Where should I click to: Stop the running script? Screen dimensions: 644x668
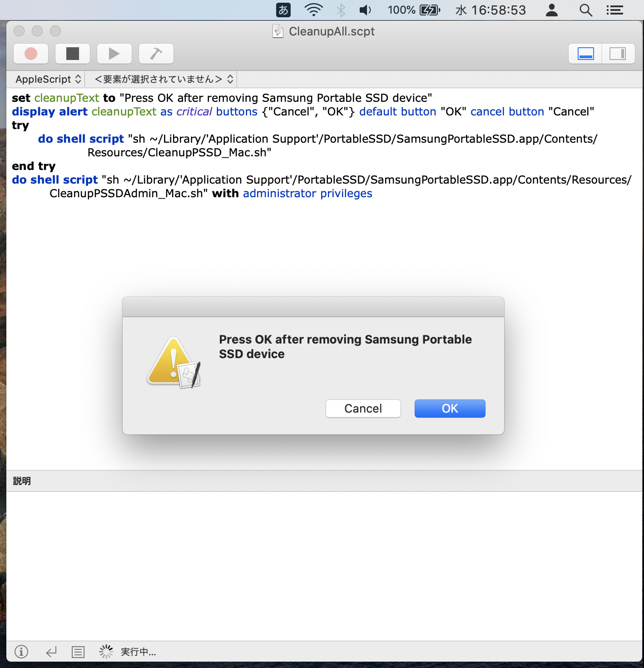[73, 54]
